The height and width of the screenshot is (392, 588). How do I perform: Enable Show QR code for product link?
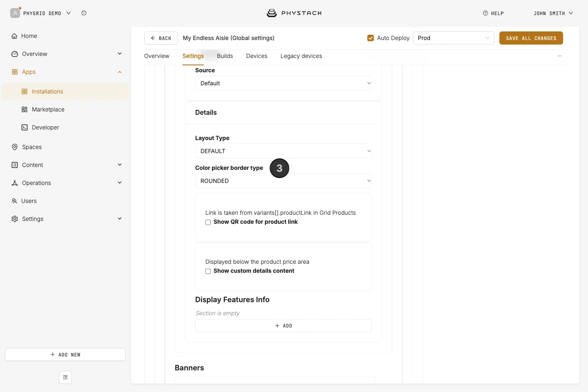coord(208,223)
